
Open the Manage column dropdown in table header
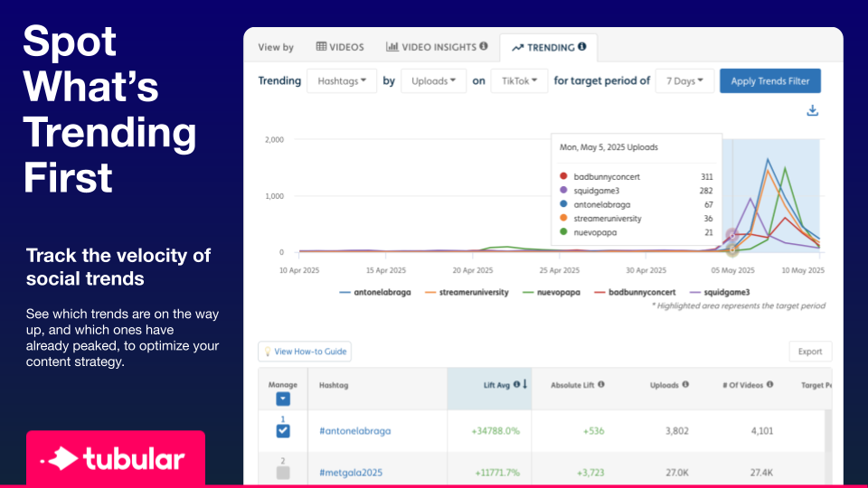(x=283, y=399)
